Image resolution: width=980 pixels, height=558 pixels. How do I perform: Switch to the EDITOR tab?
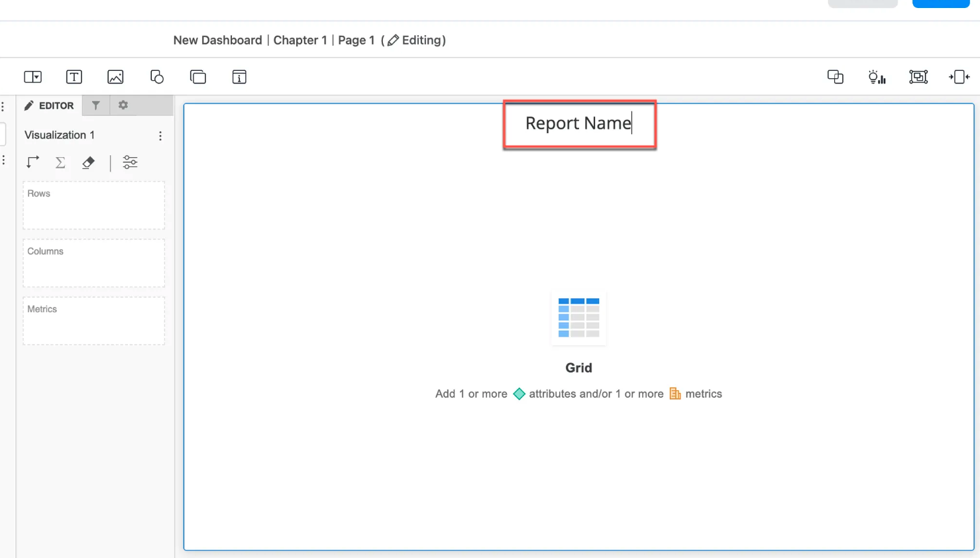(49, 105)
